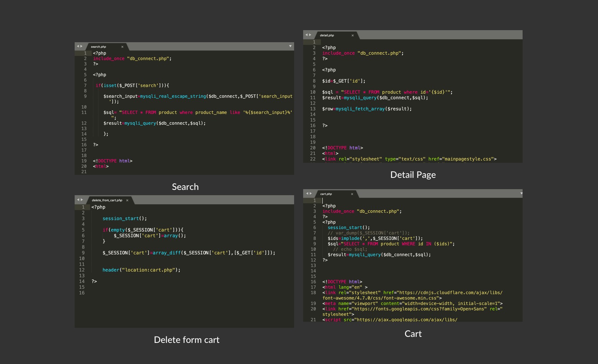Click the left tab-navigation arrow in the cart.php editor

[307, 193]
